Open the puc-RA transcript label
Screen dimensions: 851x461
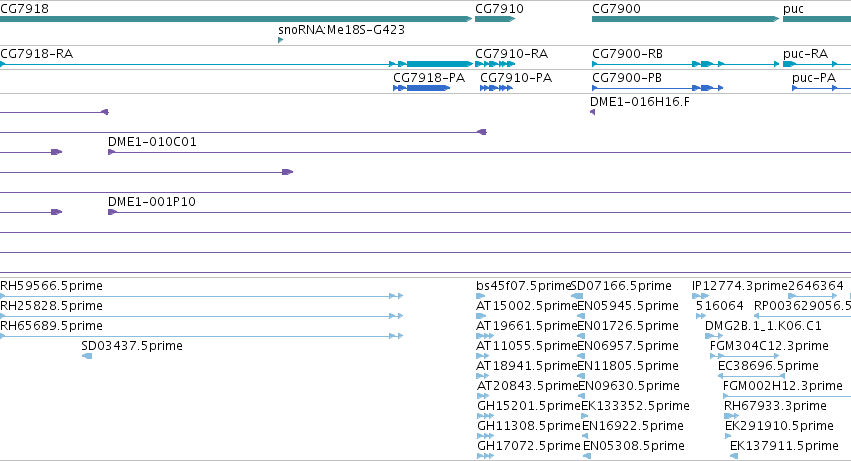point(805,54)
